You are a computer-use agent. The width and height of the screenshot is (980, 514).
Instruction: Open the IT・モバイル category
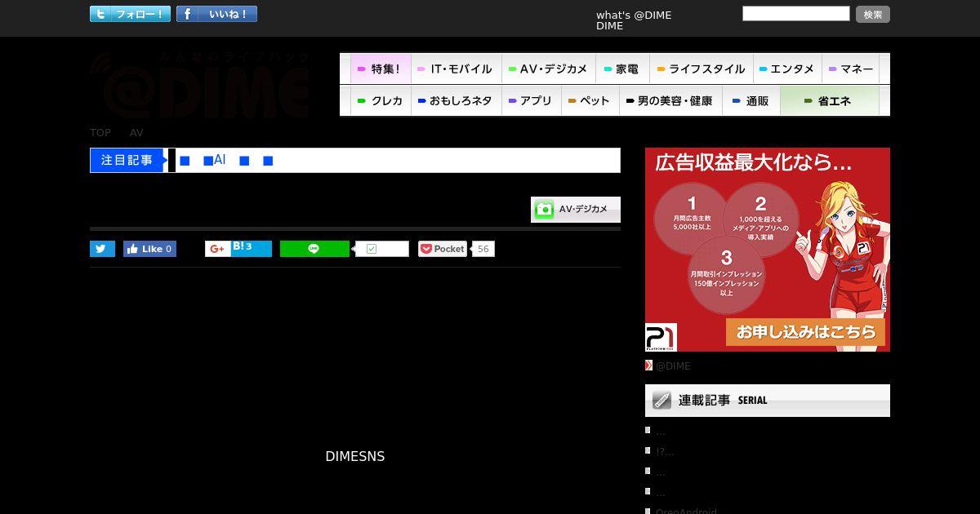coord(456,69)
